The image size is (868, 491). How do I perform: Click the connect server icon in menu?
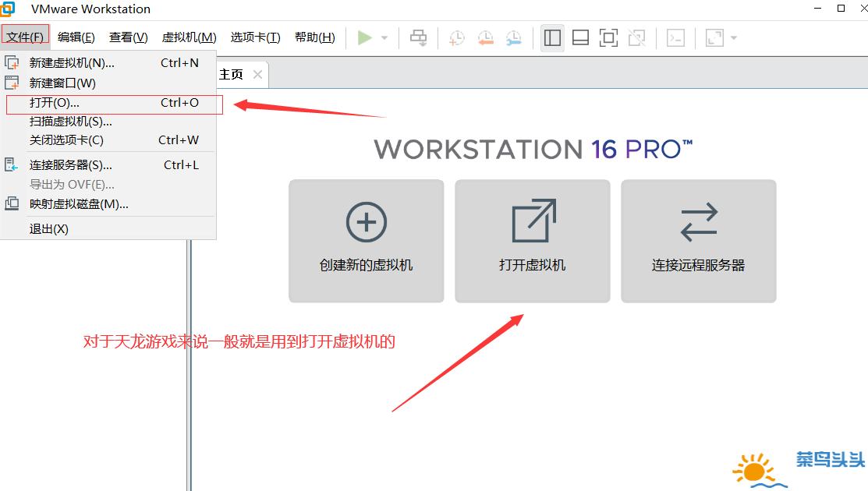coord(12,164)
